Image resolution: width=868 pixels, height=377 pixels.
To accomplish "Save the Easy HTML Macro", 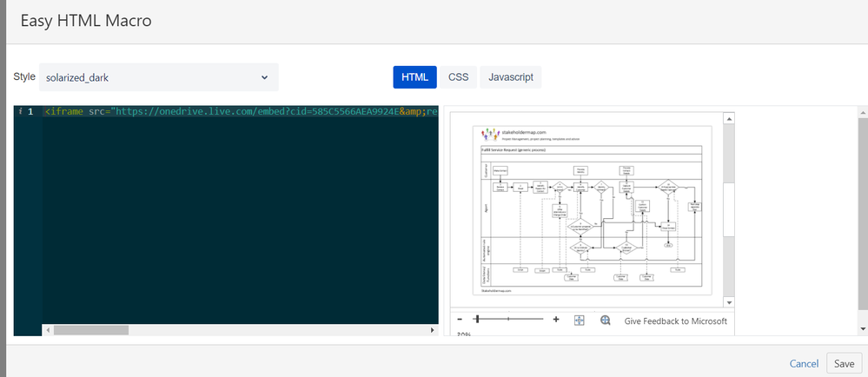I will [x=845, y=364].
